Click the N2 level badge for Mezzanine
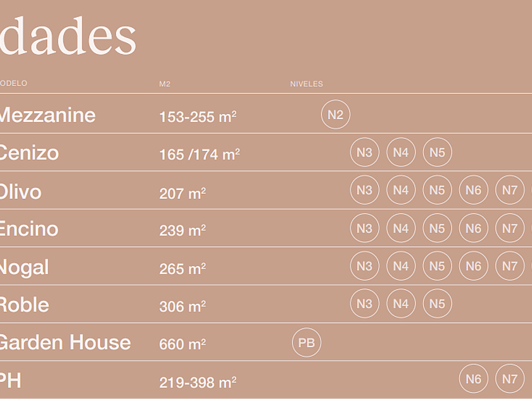The height and width of the screenshot is (399, 532). (336, 115)
